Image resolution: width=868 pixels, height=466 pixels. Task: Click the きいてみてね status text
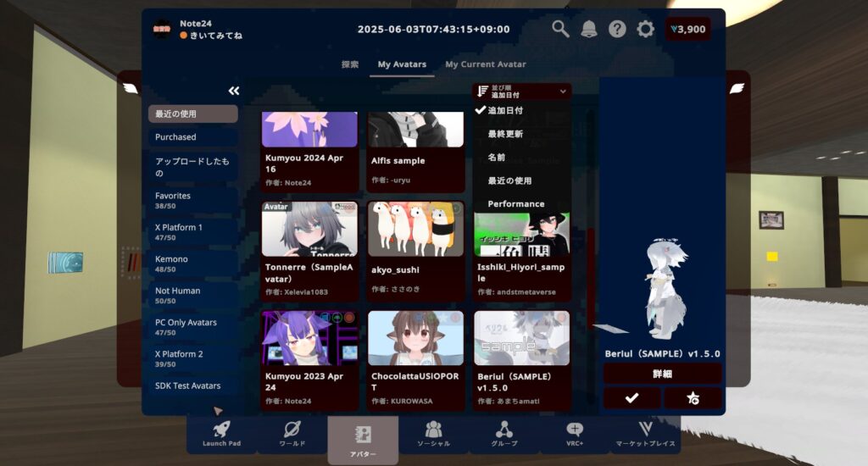click(x=216, y=36)
